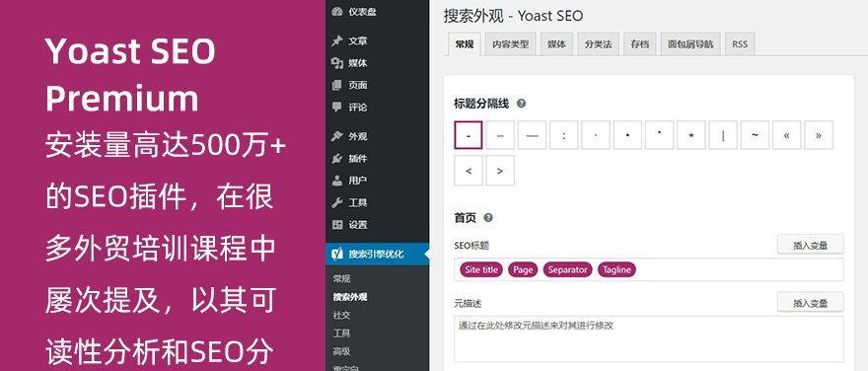Click the 页面 pages icon

[x=336, y=85]
